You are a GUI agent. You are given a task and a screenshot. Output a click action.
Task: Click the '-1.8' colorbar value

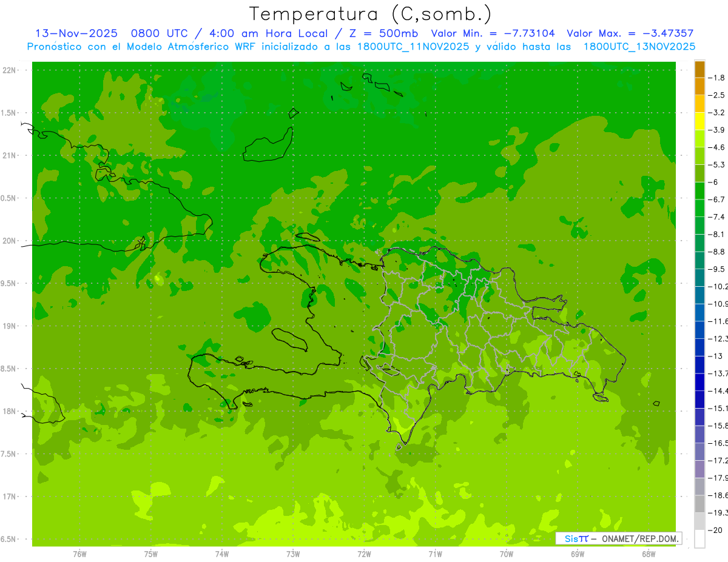coord(716,78)
